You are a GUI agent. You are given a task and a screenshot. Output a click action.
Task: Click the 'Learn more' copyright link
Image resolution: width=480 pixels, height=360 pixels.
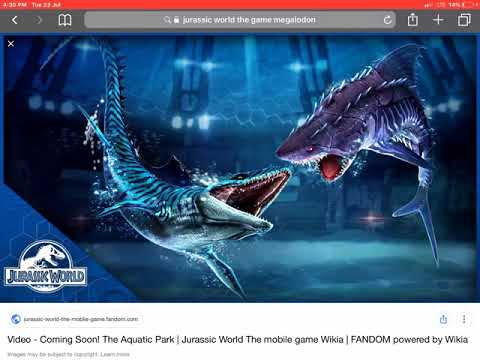coord(115,354)
